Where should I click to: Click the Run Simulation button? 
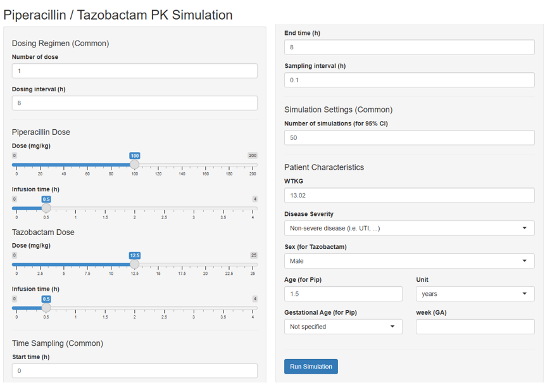(310, 367)
